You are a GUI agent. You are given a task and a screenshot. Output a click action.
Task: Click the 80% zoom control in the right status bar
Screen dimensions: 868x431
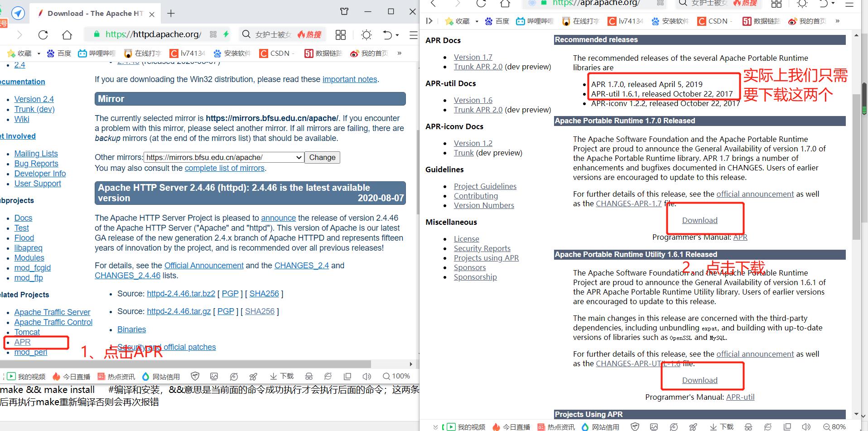[x=834, y=427]
